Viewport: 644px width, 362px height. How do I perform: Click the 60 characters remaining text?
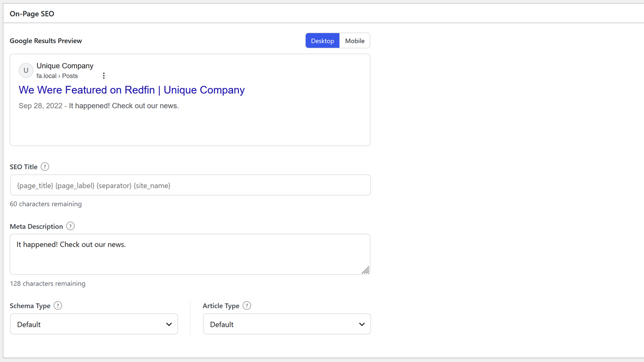[x=46, y=204]
